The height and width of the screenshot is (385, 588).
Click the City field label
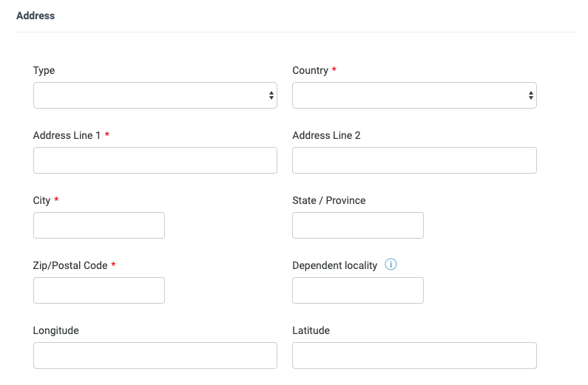41,201
